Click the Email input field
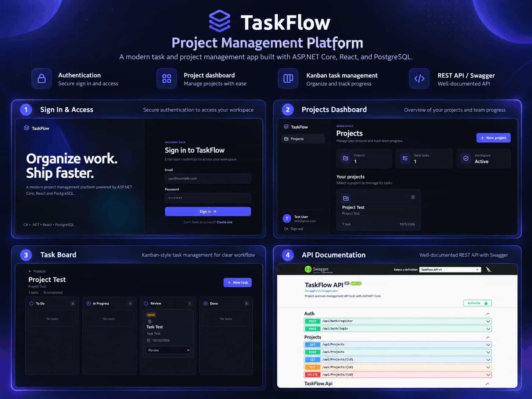Viewport: 532px width, 399px height. (208, 179)
